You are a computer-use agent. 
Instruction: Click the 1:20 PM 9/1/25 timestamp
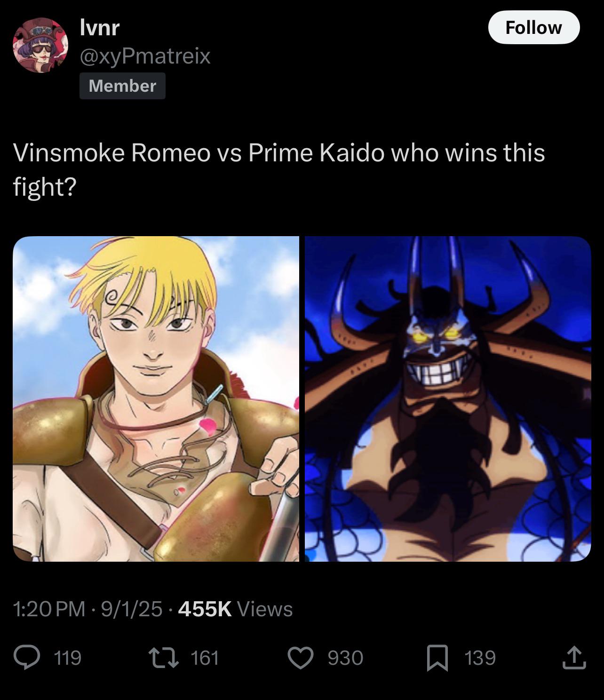point(88,609)
